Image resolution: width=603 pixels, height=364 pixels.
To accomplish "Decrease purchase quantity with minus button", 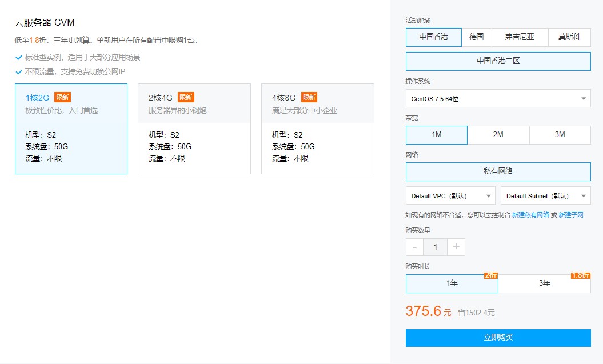I will point(414,247).
